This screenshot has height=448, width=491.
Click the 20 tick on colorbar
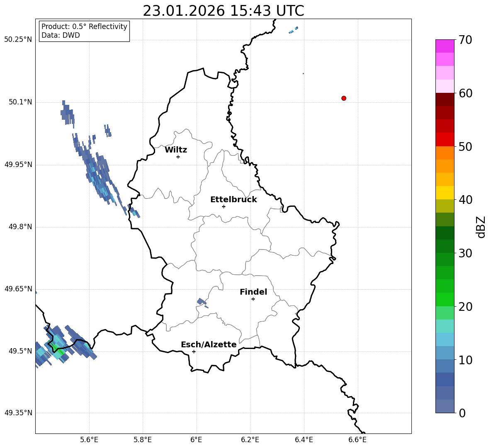pyautogui.click(x=465, y=307)
